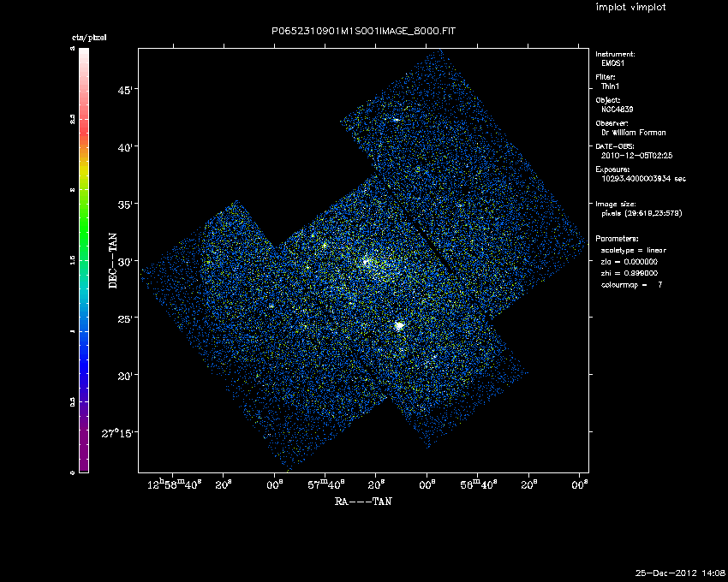Click the small bright source in the upper CCD
Image resolution: width=728 pixels, height=582 pixels.
click(x=396, y=120)
